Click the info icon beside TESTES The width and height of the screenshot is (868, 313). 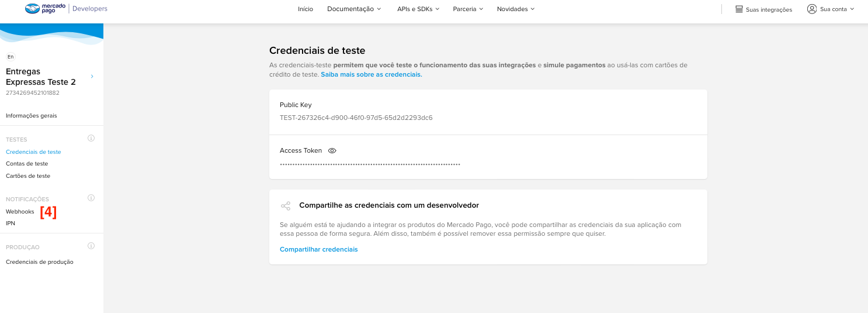click(x=91, y=139)
